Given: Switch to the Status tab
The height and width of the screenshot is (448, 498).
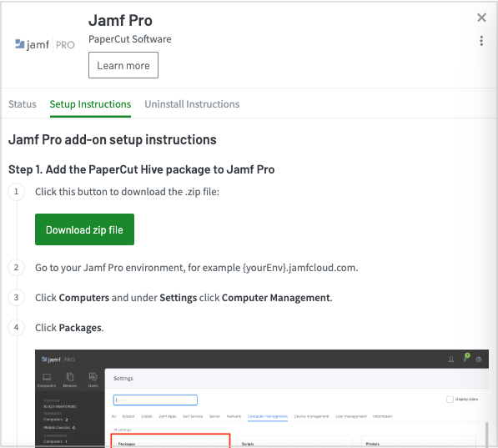Looking at the screenshot, I should (x=23, y=104).
